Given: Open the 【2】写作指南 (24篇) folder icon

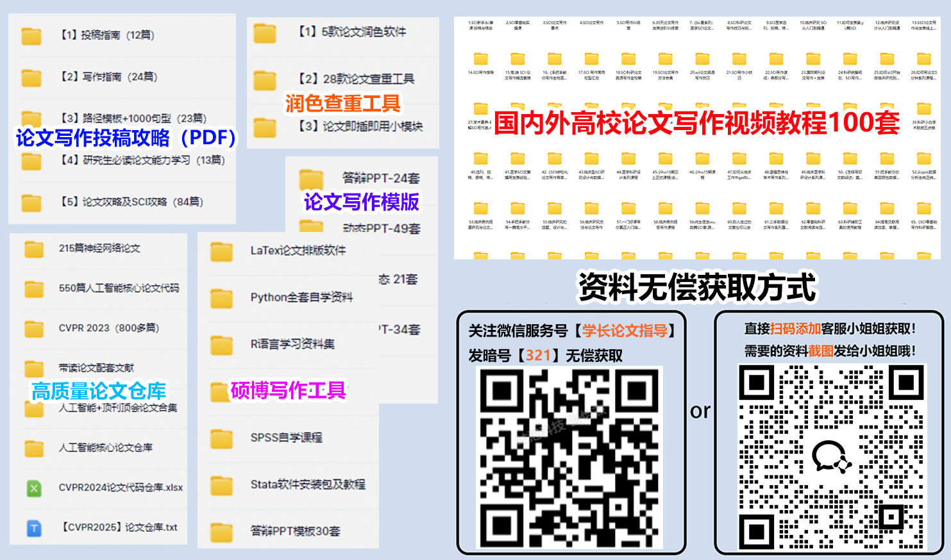Looking at the screenshot, I should pos(31,78).
